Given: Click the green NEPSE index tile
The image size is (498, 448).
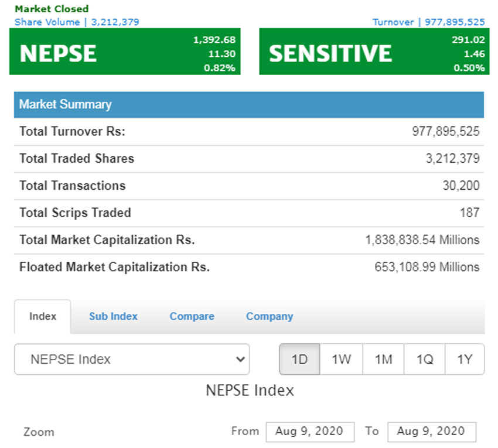Looking at the screenshot, I should 125,53.
